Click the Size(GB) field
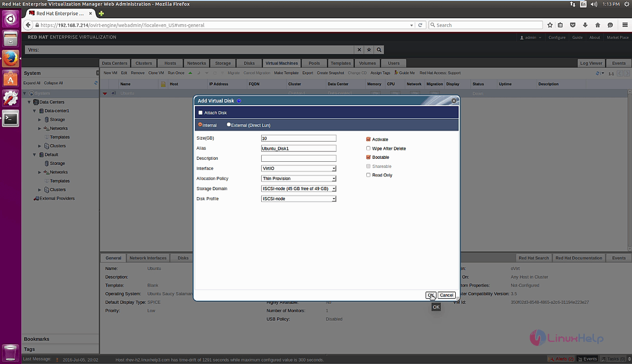Image resolution: width=632 pixels, height=364 pixels. tap(299, 139)
